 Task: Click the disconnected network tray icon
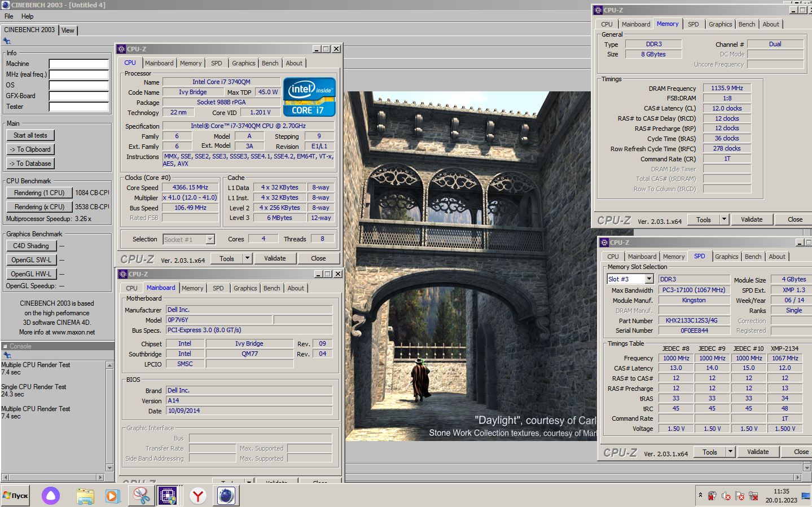[753, 496]
